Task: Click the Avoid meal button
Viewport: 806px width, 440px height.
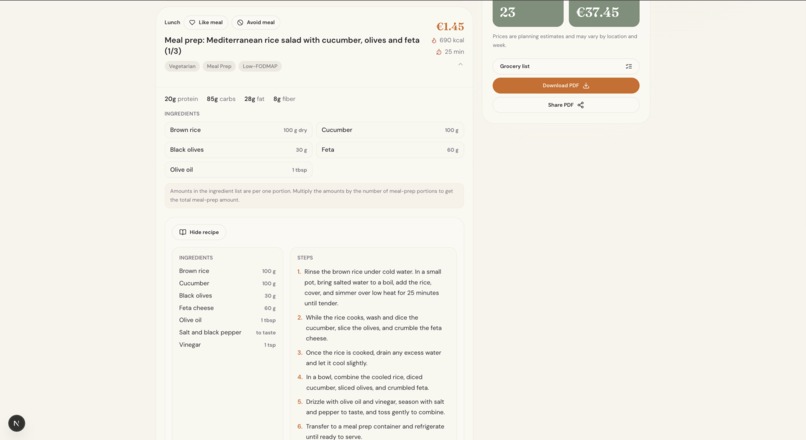Action: [x=256, y=23]
